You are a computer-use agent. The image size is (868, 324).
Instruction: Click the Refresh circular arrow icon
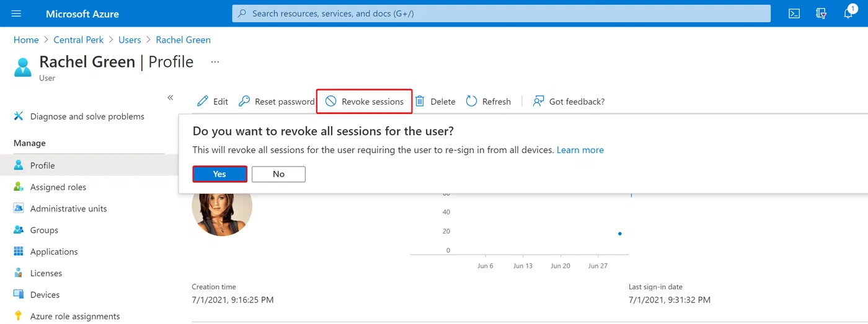tap(471, 101)
